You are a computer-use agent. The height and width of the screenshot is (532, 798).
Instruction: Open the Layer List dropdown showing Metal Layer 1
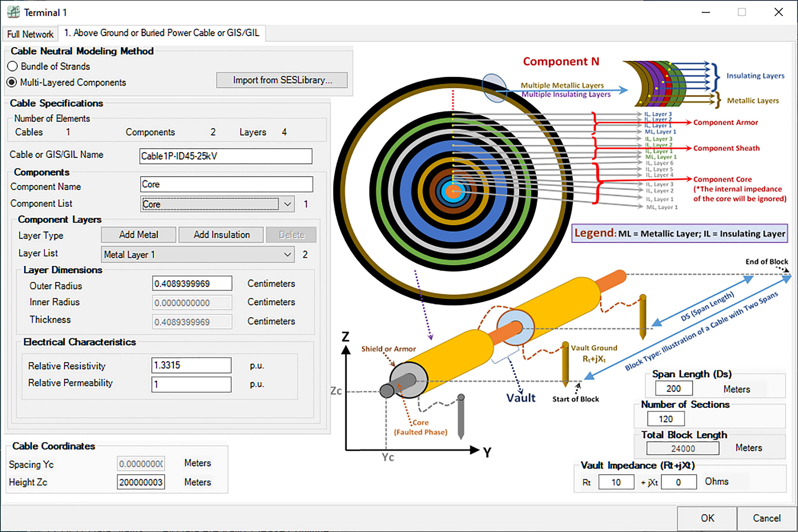(197, 255)
